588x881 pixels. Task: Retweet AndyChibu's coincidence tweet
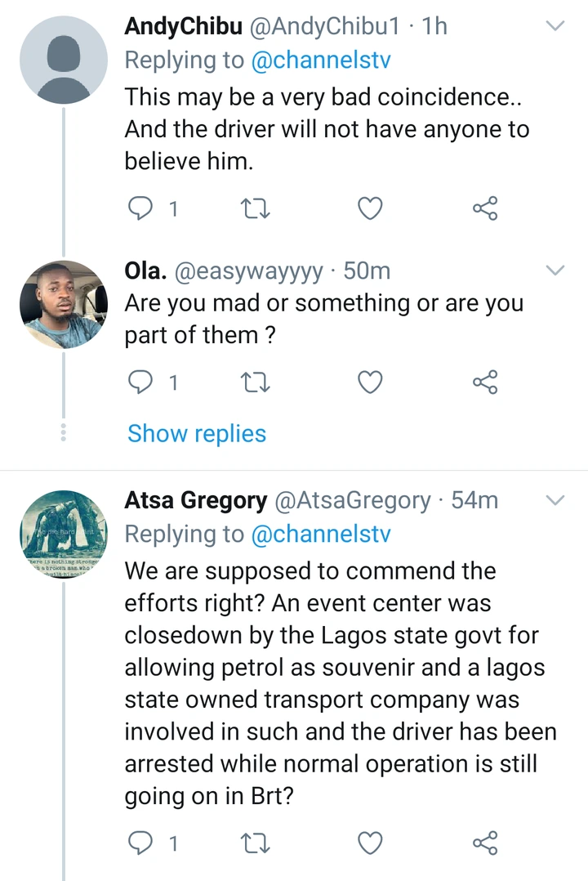click(x=255, y=209)
